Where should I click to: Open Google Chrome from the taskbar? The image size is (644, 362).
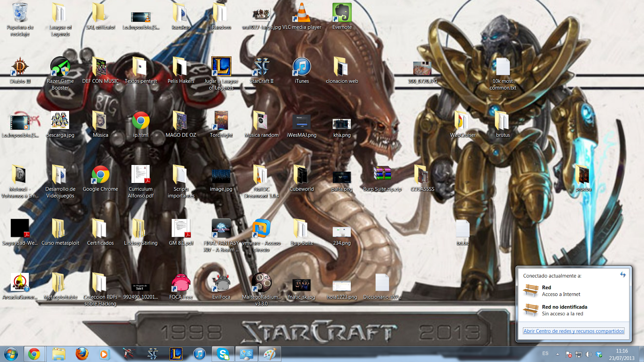34,354
